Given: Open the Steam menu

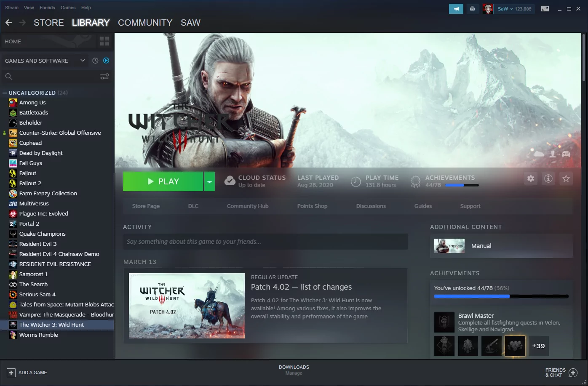Looking at the screenshot, I should click(12, 8).
